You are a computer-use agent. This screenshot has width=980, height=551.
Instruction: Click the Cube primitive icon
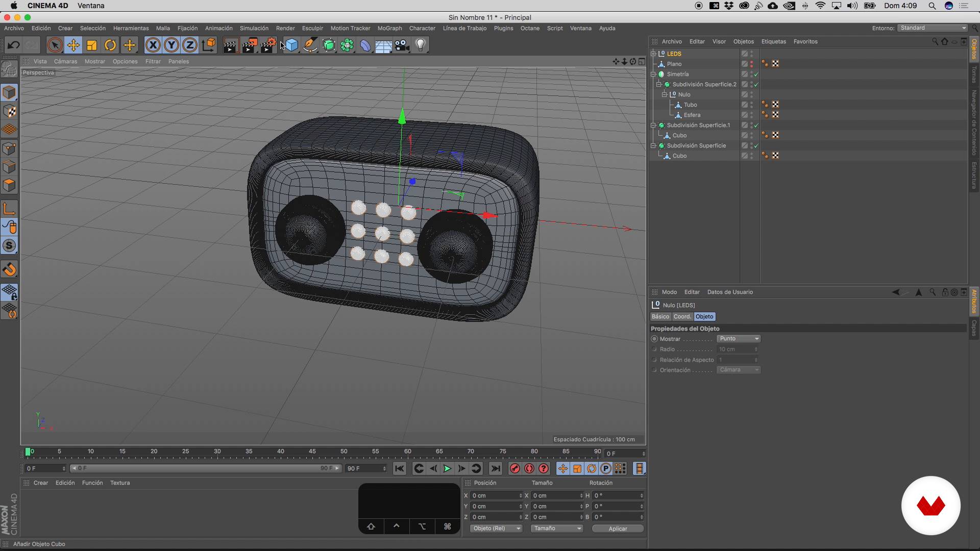pyautogui.click(x=291, y=45)
